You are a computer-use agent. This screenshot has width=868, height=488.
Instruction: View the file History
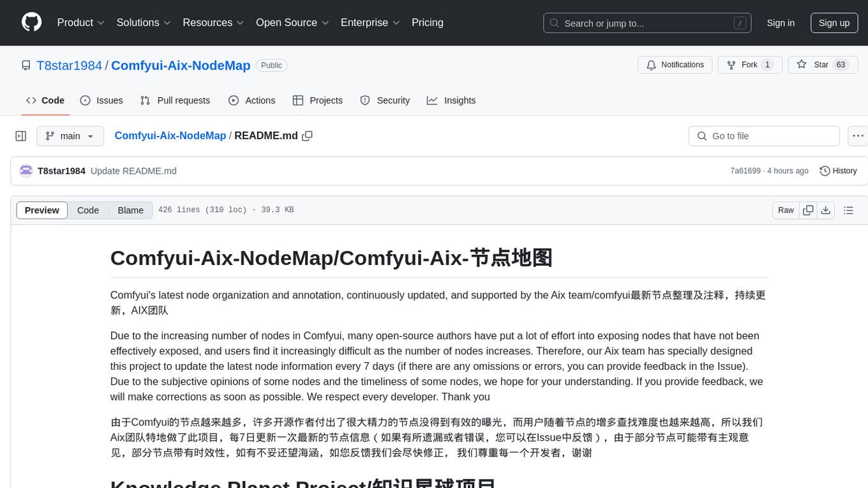click(x=838, y=171)
